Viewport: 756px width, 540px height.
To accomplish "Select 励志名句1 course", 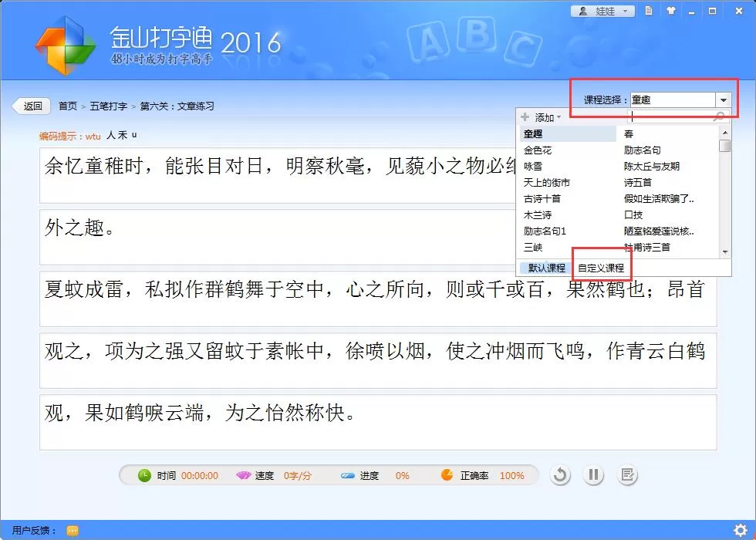I will point(545,231).
